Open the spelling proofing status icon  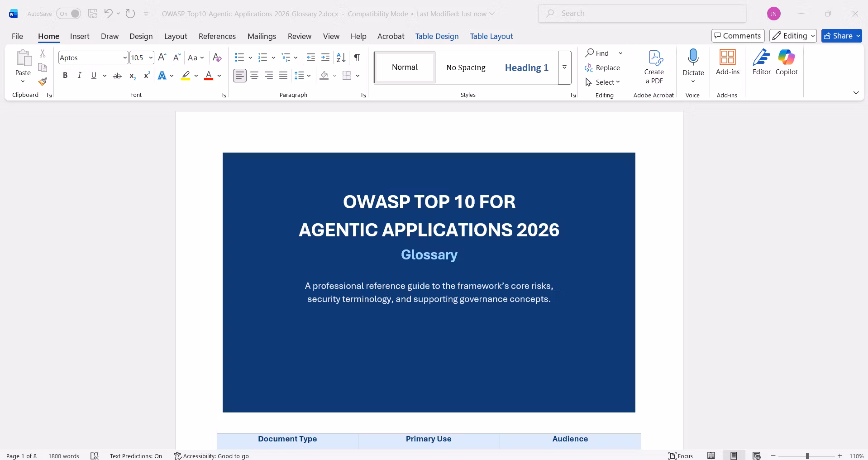click(x=95, y=456)
